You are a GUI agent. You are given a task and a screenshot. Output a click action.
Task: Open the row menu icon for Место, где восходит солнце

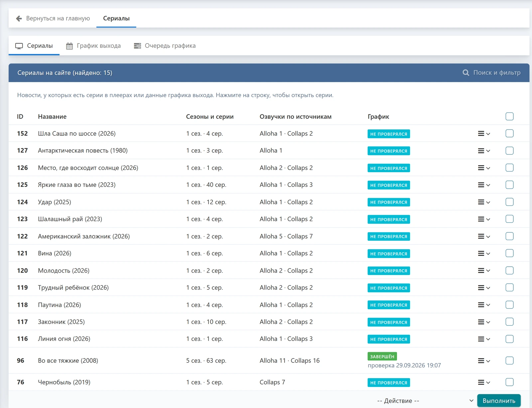coord(484,168)
